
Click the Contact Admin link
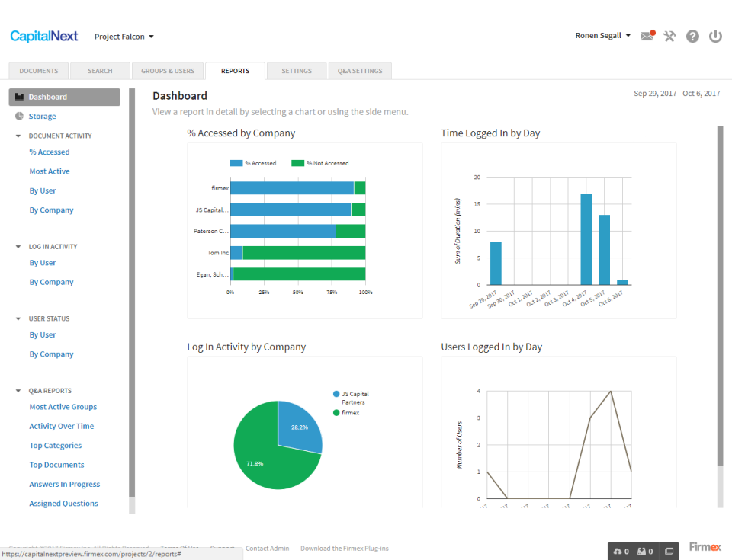[267, 548]
